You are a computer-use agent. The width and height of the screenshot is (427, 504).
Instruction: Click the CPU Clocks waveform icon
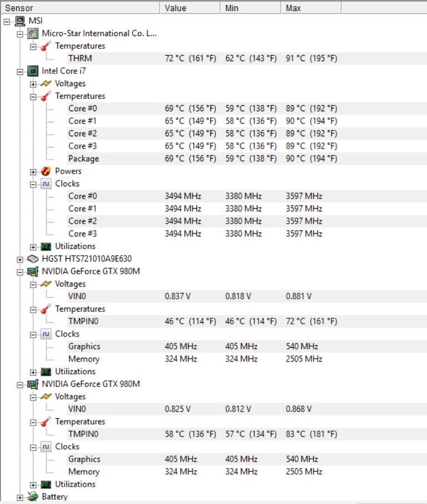click(x=46, y=184)
